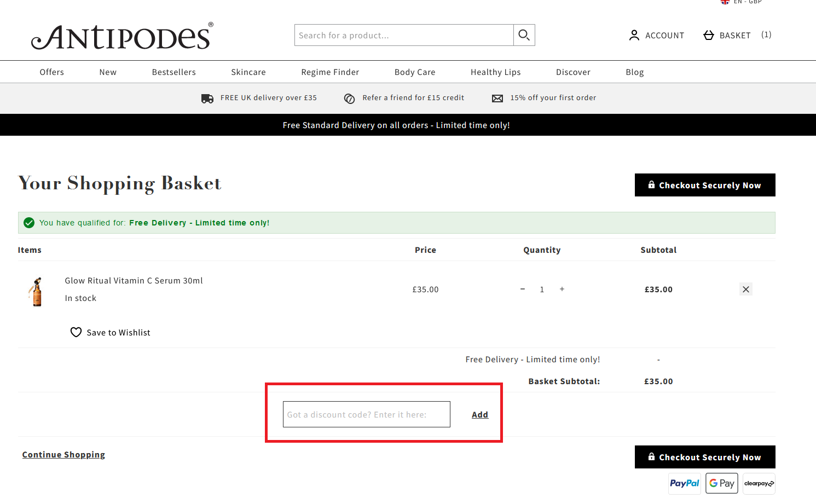Open the Skincare menu
This screenshot has height=504, width=816.
point(248,72)
